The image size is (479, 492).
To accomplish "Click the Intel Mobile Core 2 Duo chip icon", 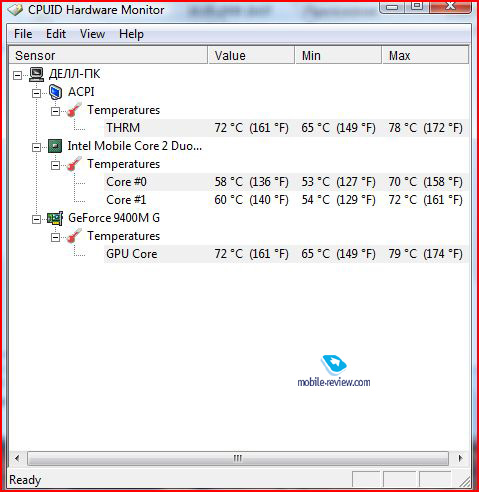I will [55, 146].
